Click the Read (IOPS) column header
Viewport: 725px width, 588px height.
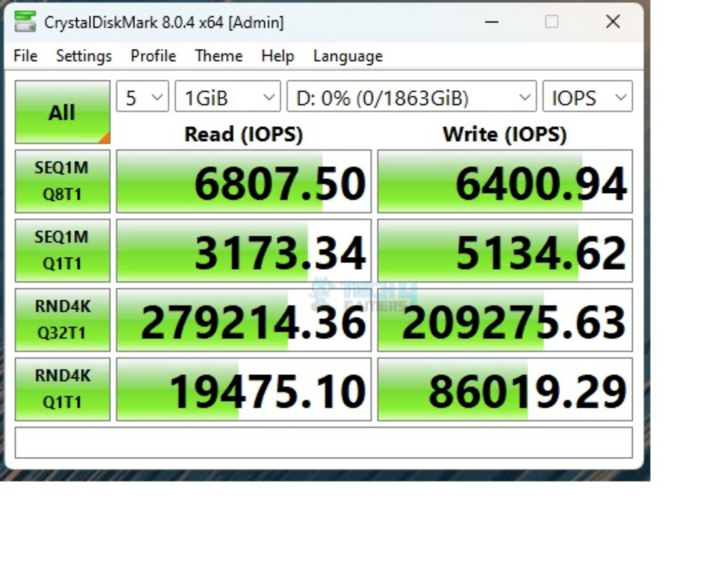point(244,134)
